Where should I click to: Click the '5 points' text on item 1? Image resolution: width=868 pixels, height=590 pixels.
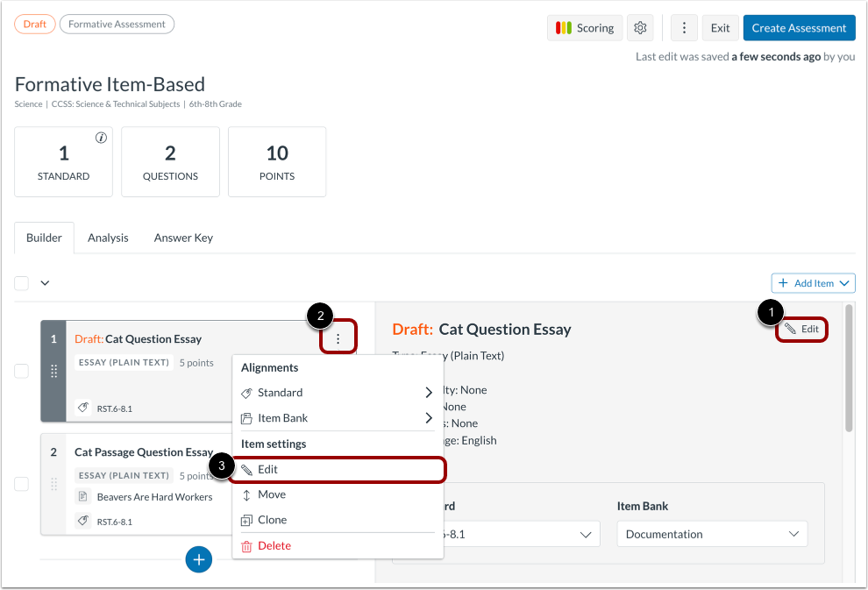[x=196, y=363]
